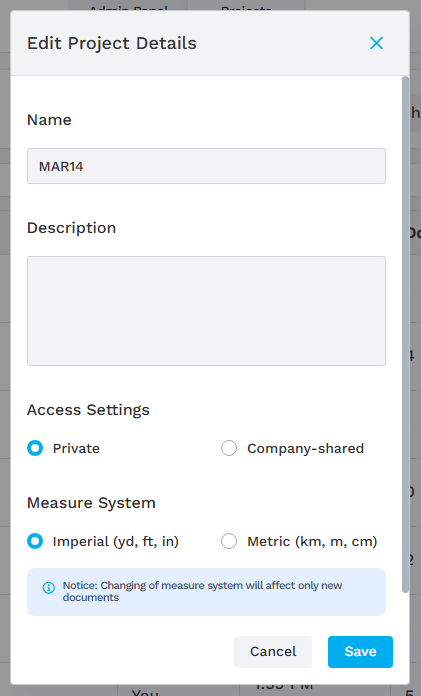The width and height of the screenshot is (421, 696).
Task: Click the info icon in the notice
Action: 48,588
